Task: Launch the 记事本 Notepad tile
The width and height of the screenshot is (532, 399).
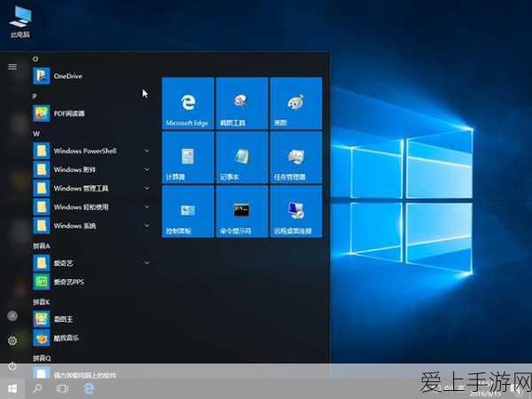Action: pos(242,158)
